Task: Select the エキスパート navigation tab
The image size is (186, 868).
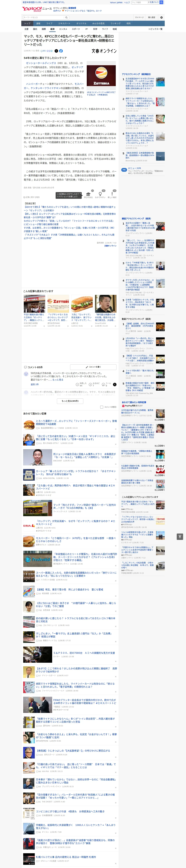Action: pos(64,23)
